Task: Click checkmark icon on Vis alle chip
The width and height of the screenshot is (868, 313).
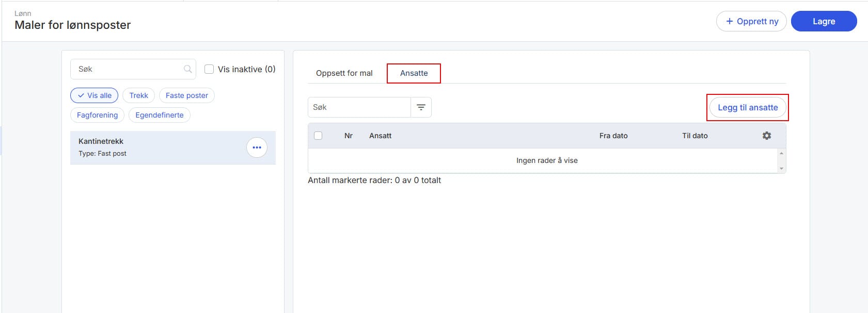Action: click(81, 95)
